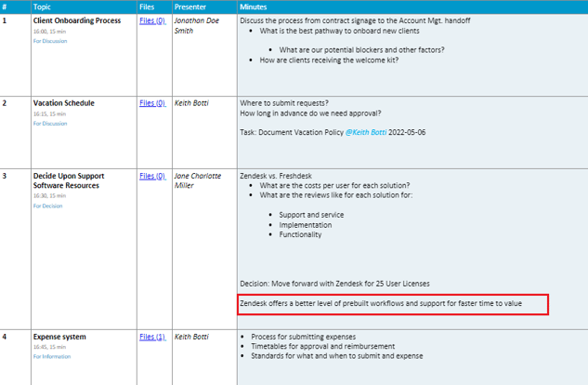The image size is (588, 385).
Task: Click the @Keith Botti mention
Action: [x=366, y=132]
